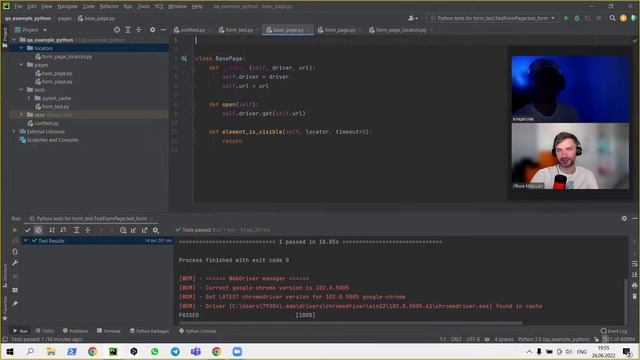This screenshot has width=640, height=360.
Task: Collapse the locators folder
Action: click(x=21, y=48)
